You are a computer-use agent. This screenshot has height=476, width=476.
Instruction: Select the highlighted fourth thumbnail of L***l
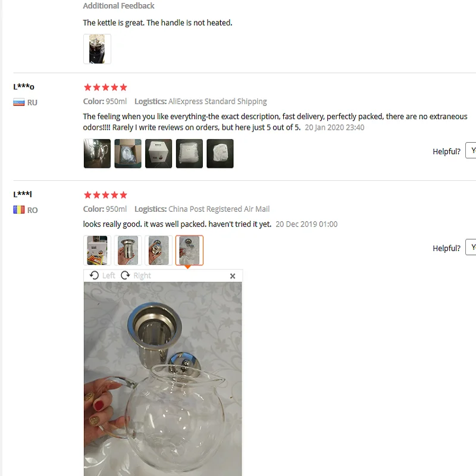click(189, 250)
